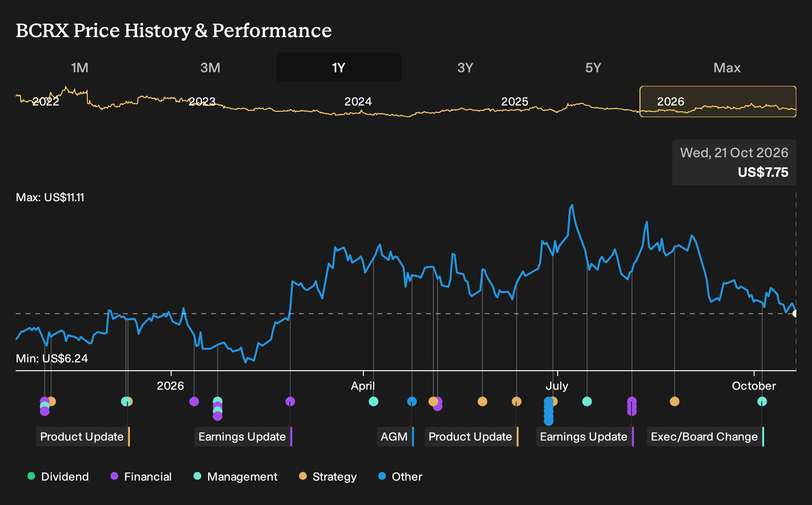812x505 pixels.
Task: Select the 1M time range tab
Action: pyautogui.click(x=80, y=67)
